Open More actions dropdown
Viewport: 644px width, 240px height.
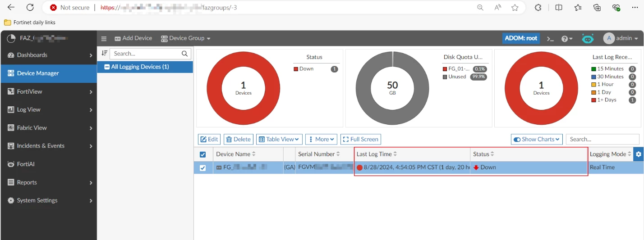coord(322,139)
